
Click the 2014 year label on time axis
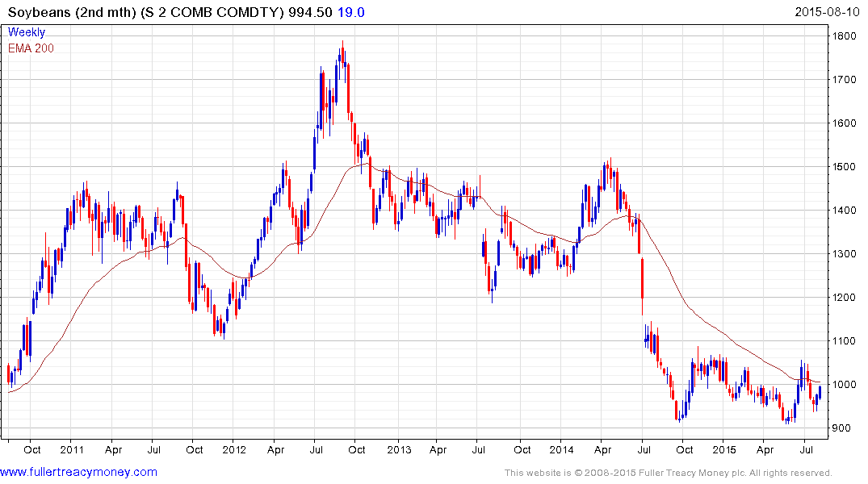tap(561, 449)
